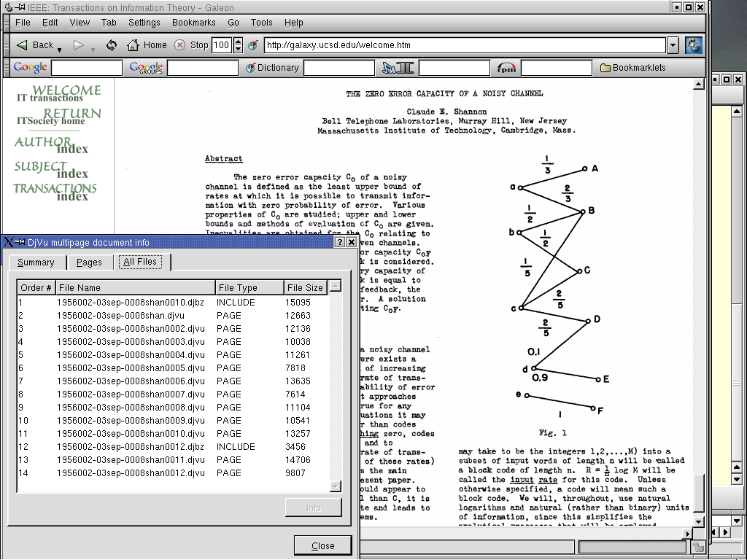Click the status bar security icon
The width and height of the screenshot is (747, 560).
tap(697, 547)
